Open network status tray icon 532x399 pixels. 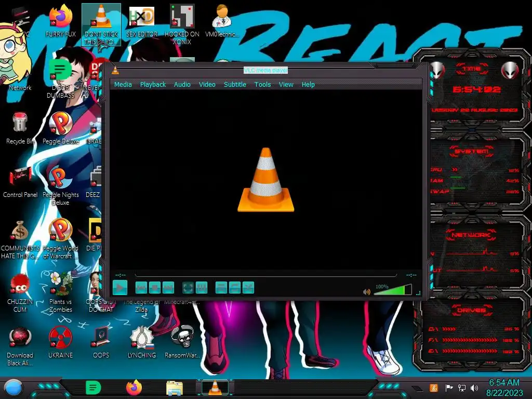462,388
